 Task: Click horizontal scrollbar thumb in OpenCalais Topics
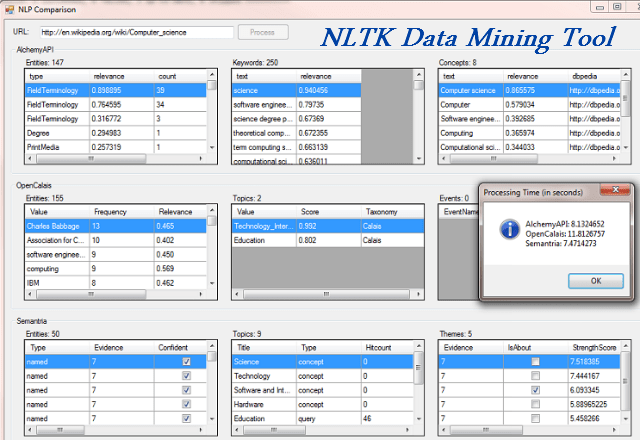326,294
